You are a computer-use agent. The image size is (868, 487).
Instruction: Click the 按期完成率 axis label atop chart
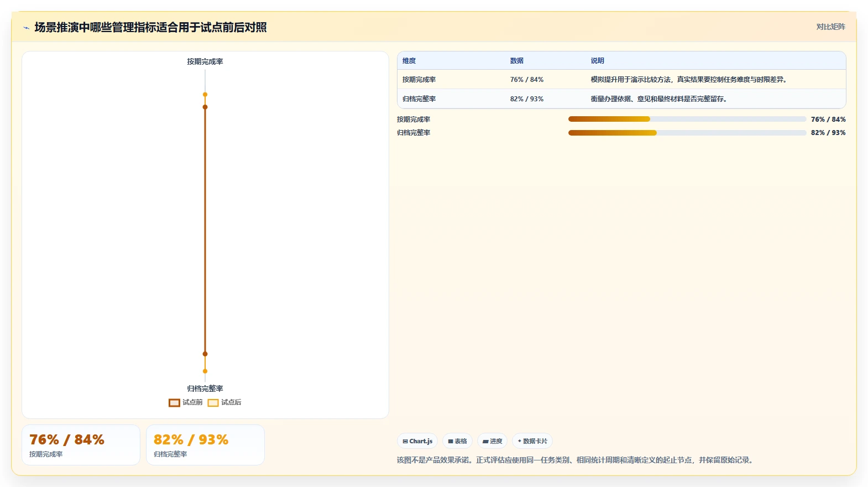pyautogui.click(x=205, y=61)
